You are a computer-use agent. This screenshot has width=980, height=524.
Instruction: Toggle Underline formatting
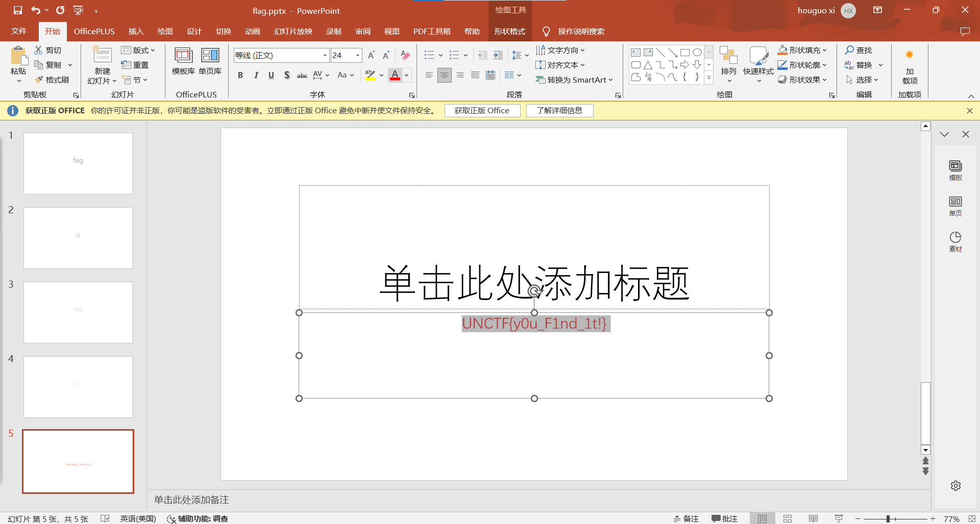[x=271, y=75]
